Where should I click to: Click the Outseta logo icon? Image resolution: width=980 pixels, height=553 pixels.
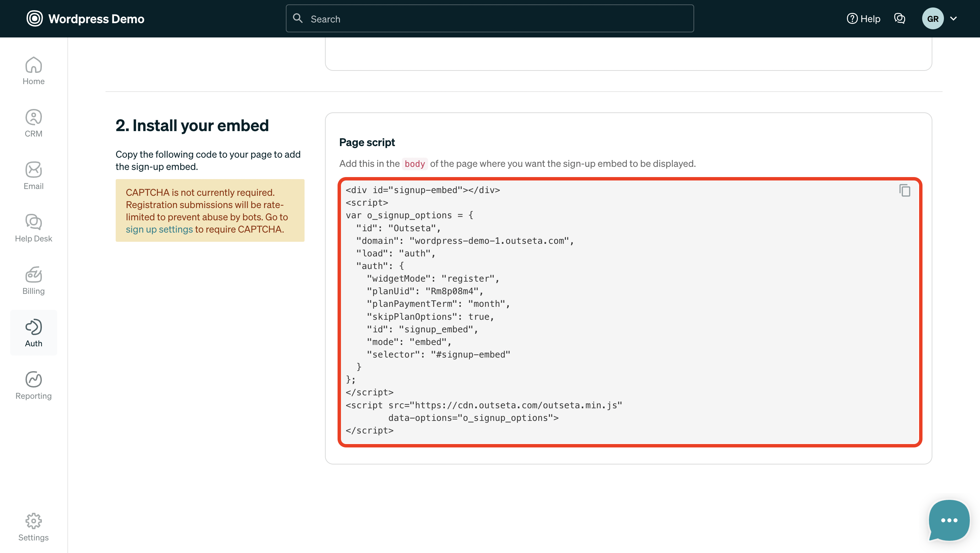pyautogui.click(x=34, y=19)
